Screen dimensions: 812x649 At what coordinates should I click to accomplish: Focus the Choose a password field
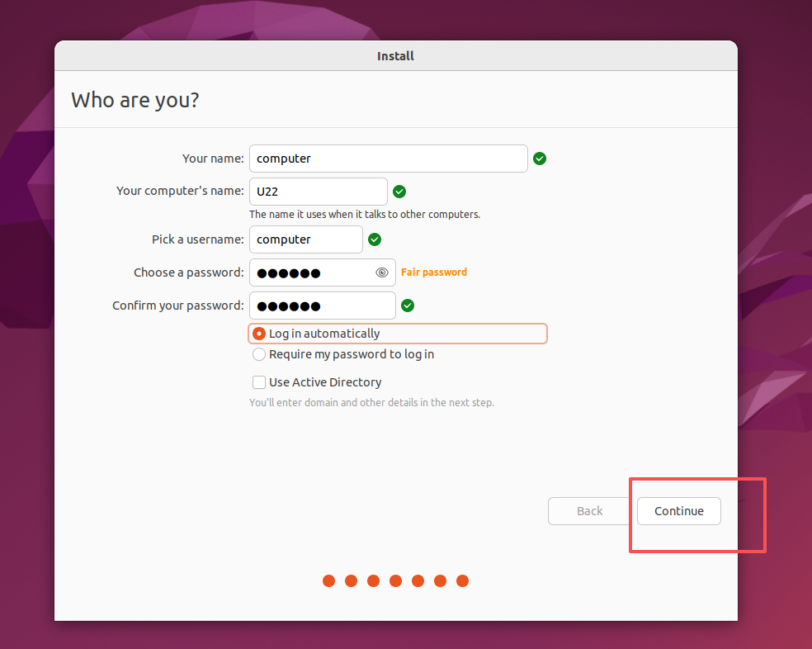click(x=323, y=272)
